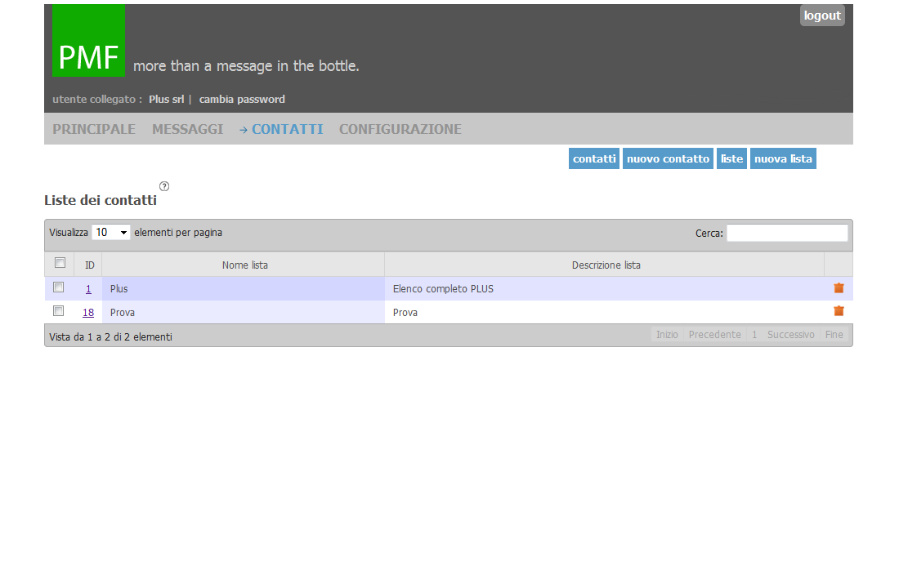Viewport: 899px width, 588px height.
Task: Click the Inizio pagination button
Action: tap(667, 334)
